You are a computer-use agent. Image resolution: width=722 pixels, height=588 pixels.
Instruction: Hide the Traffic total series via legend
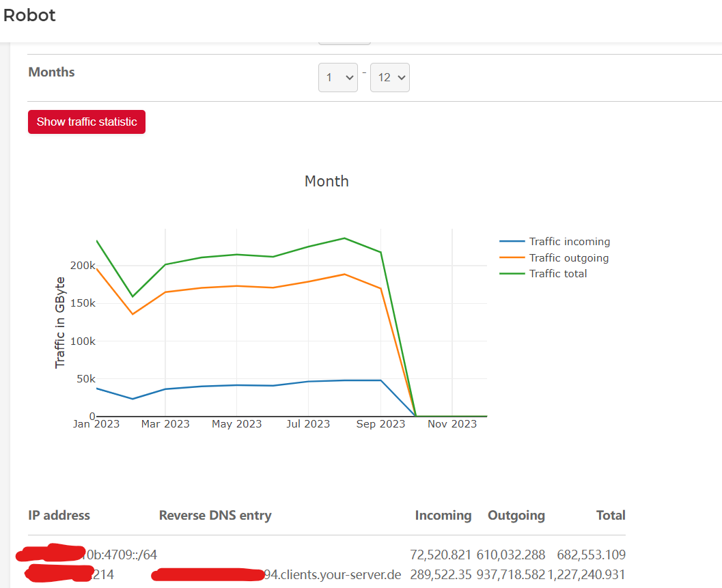pos(558,274)
